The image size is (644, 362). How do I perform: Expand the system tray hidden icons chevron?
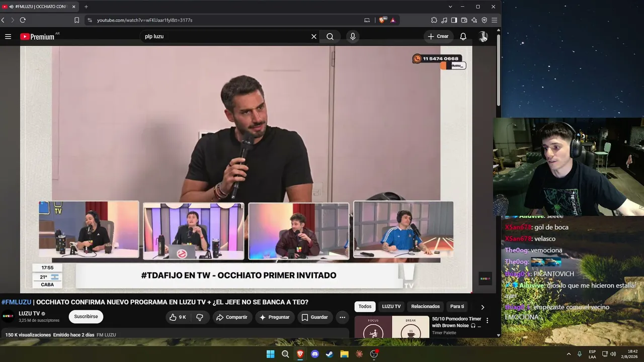pos(569,354)
